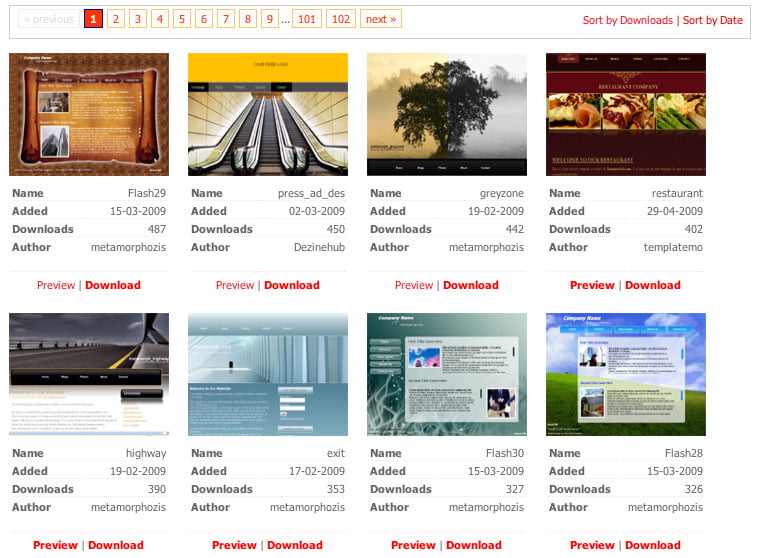Download the restaurant template
Viewport: 758px width, 558px height.
[x=653, y=285]
